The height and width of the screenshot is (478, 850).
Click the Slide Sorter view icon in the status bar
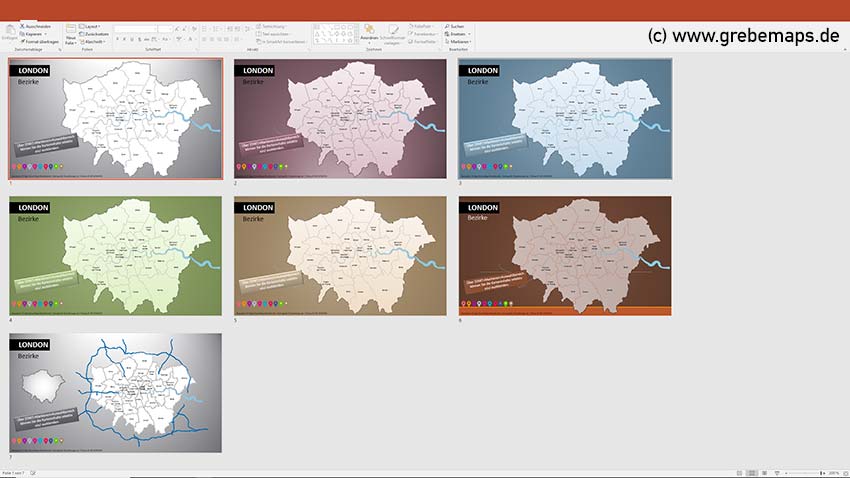751,473
